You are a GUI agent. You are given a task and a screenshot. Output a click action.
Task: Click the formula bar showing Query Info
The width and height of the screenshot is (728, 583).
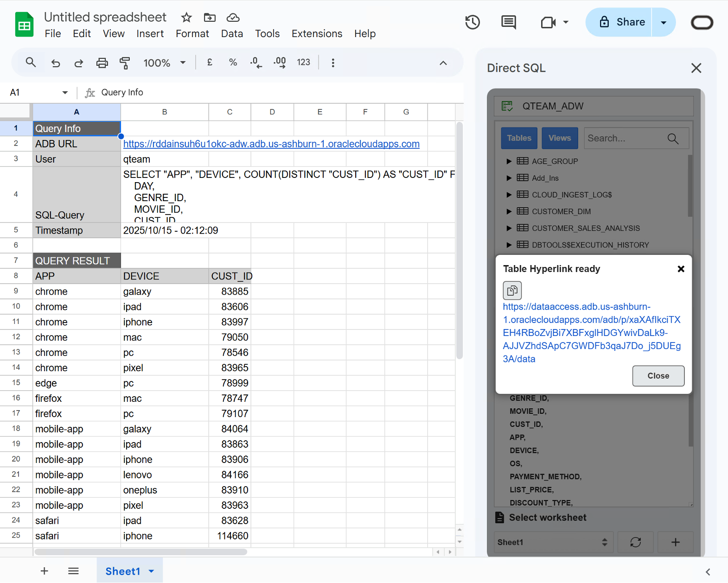[x=278, y=92]
